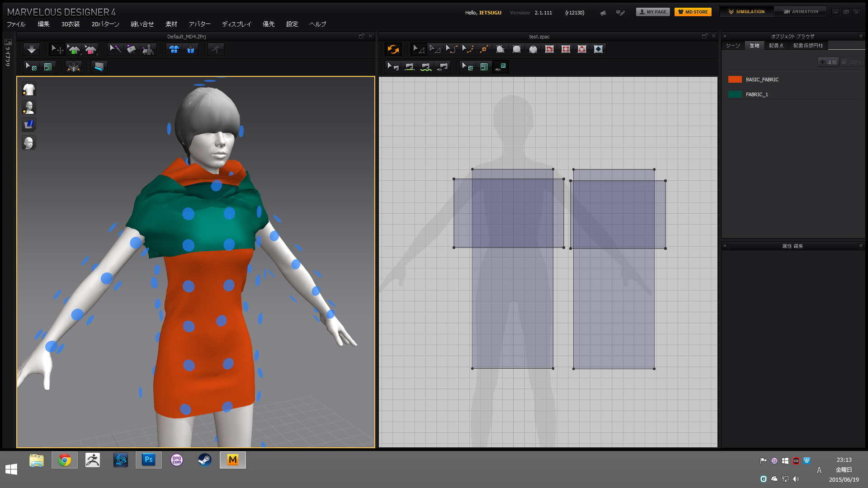Select the Internal Polygon/Line tool
The width and height of the screenshot is (868, 488).
point(549,49)
